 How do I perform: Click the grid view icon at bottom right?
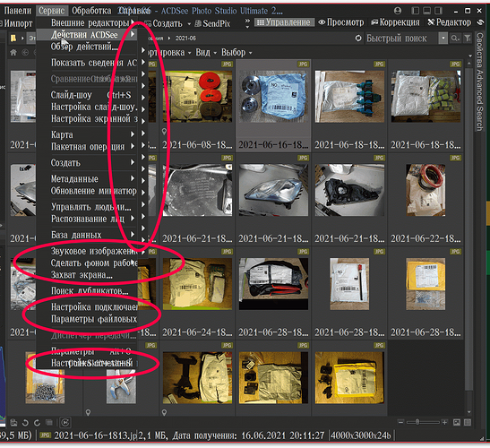click(468, 423)
